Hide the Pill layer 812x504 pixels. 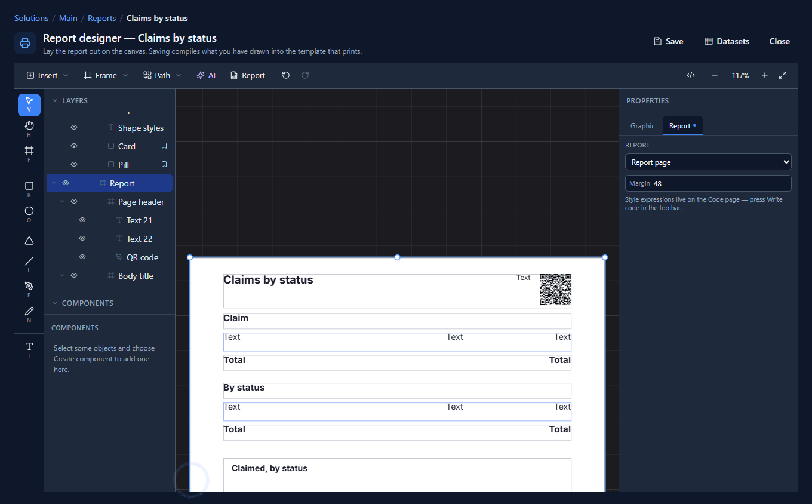pyautogui.click(x=74, y=164)
